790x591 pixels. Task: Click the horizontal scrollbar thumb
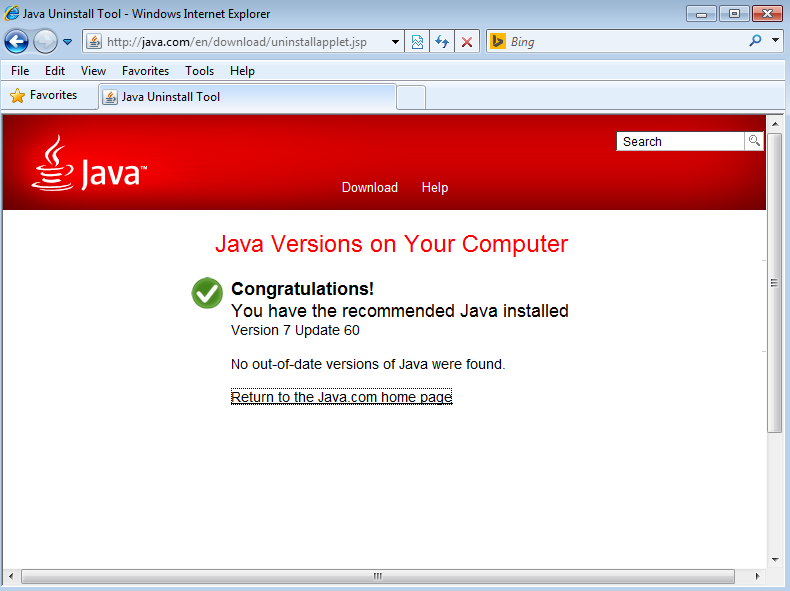point(378,576)
